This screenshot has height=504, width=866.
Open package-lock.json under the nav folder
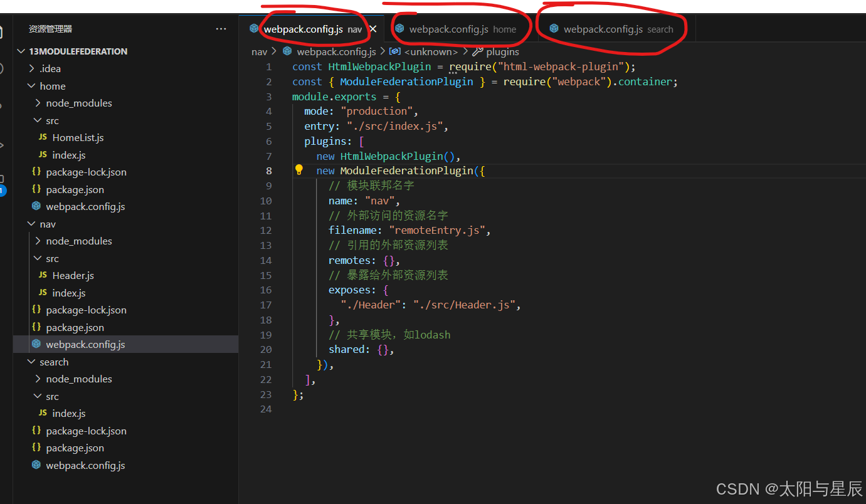pos(86,310)
